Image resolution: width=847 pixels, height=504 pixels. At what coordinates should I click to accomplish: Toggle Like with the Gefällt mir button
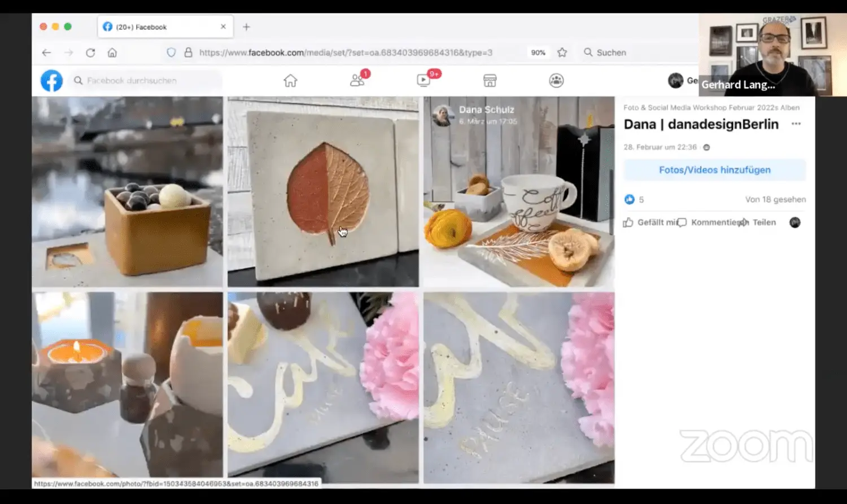tap(650, 222)
